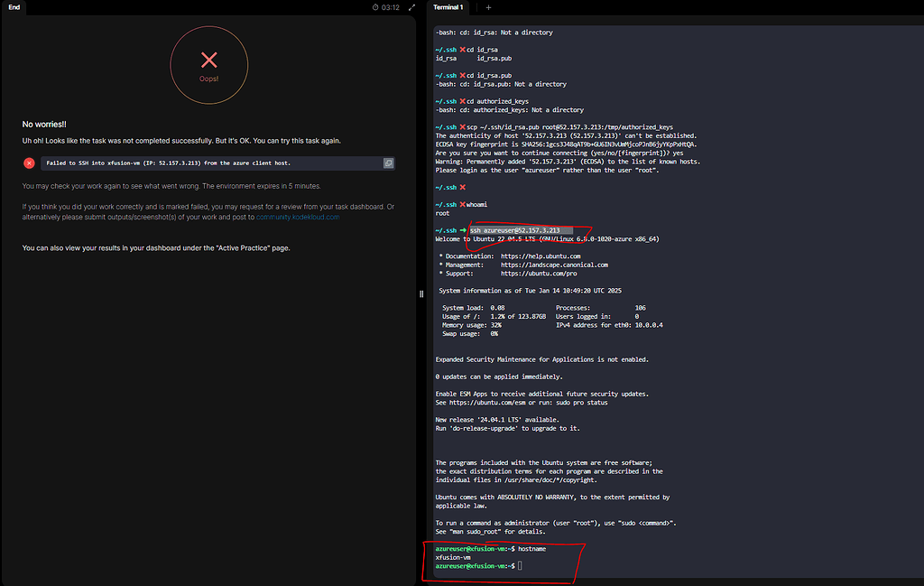
Task: Open the https://ubuntu.com/pro support URL
Action: click(x=539, y=274)
